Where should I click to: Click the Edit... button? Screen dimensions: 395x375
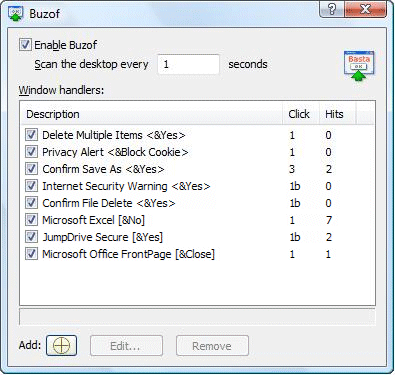pyautogui.click(x=126, y=346)
